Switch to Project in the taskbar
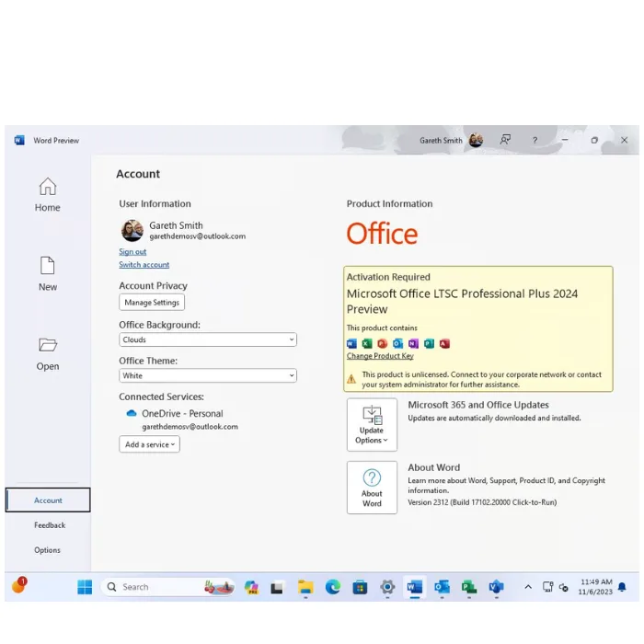The width and height of the screenshot is (644, 644). (x=469, y=587)
